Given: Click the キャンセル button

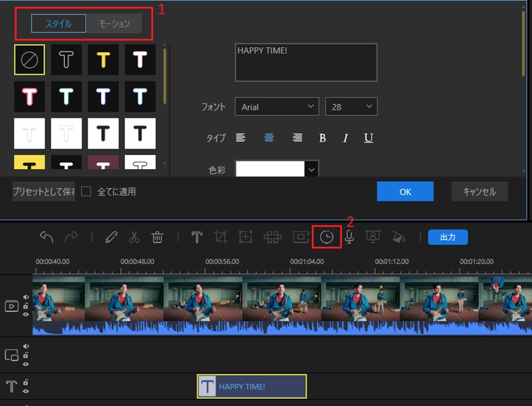Looking at the screenshot, I should (x=479, y=192).
